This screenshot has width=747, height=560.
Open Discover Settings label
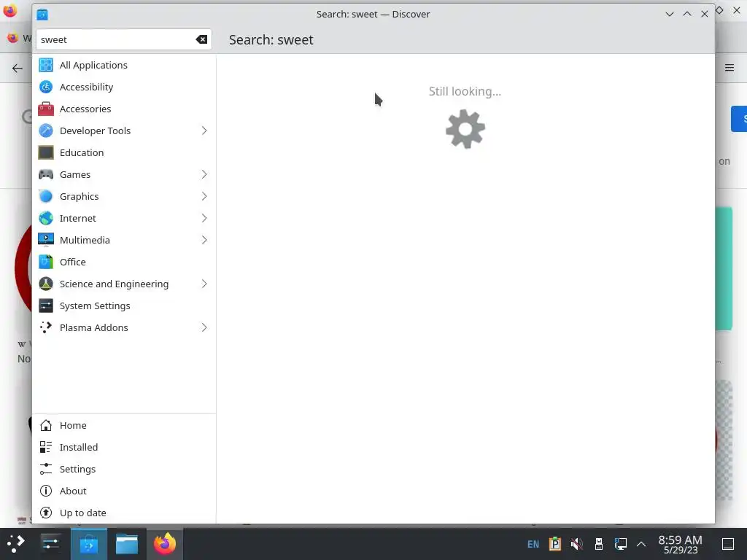(77, 470)
